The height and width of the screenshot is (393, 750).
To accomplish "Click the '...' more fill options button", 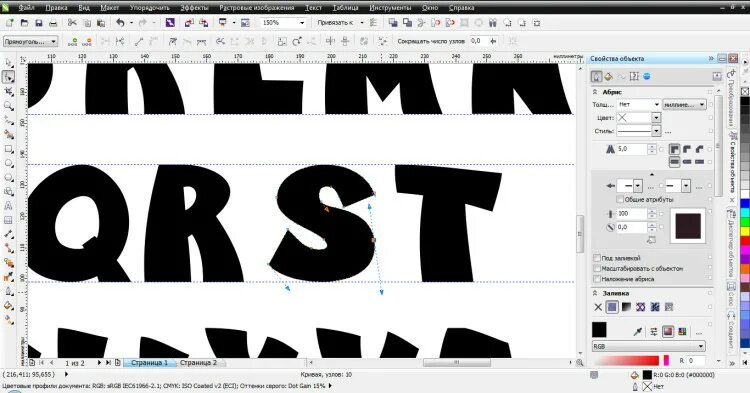I will (x=699, y=332).
